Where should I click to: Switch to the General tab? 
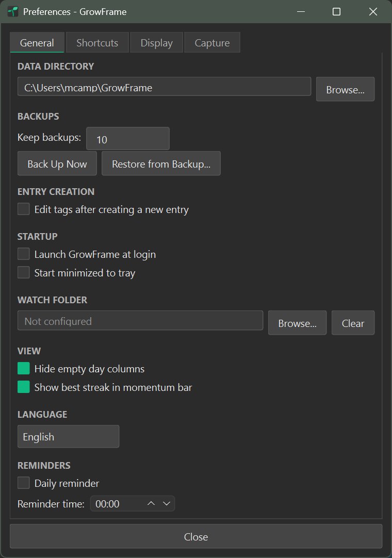click(x=37, y=43)
